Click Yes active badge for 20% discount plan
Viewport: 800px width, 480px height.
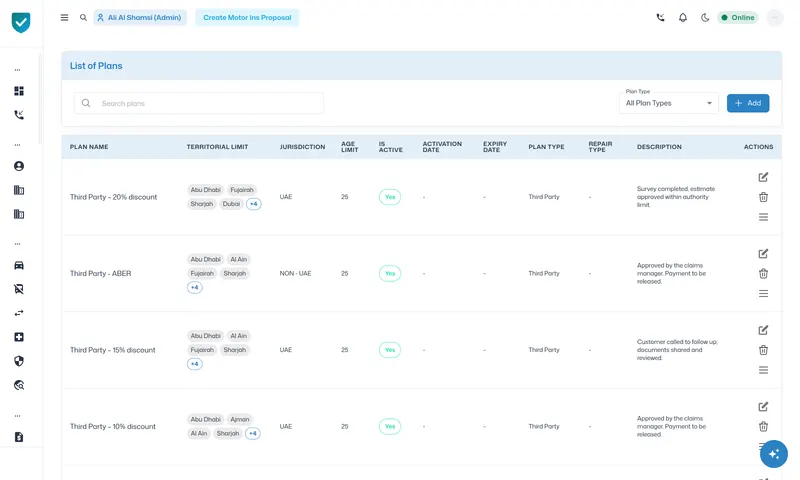390,197
